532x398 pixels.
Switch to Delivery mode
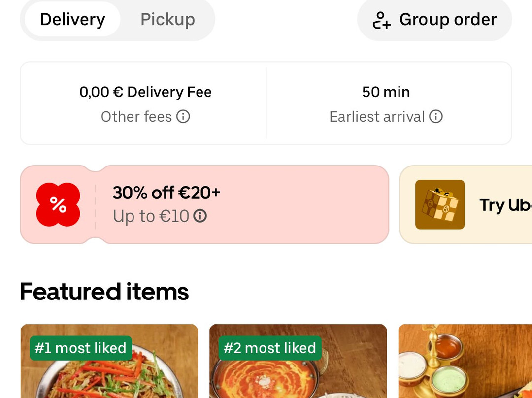72,20
